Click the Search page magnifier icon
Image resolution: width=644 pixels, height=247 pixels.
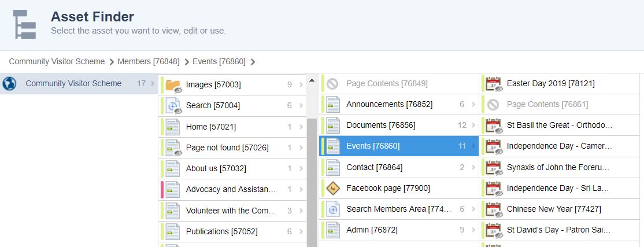click(x=173, y=106)
